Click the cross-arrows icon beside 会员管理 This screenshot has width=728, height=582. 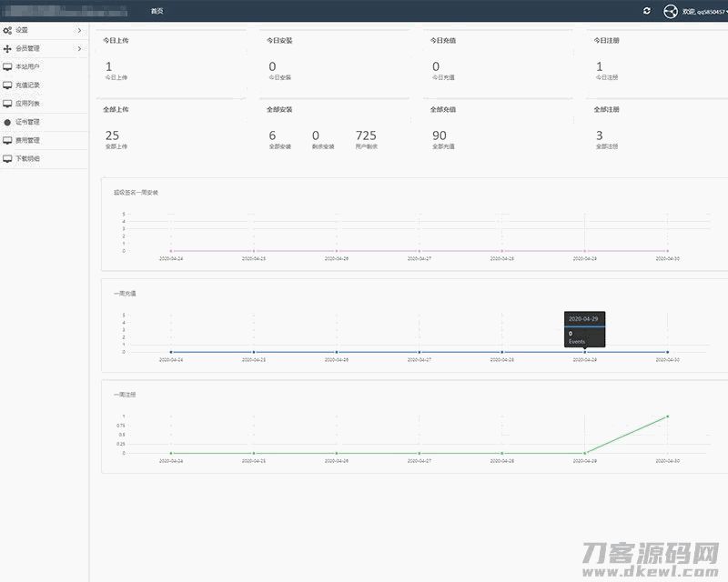8,48
